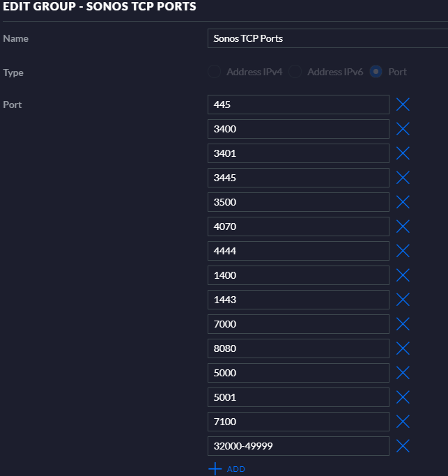Screen dimensions: 448x476
Task: Click the ADD link to add port
Action: (235, 469)
